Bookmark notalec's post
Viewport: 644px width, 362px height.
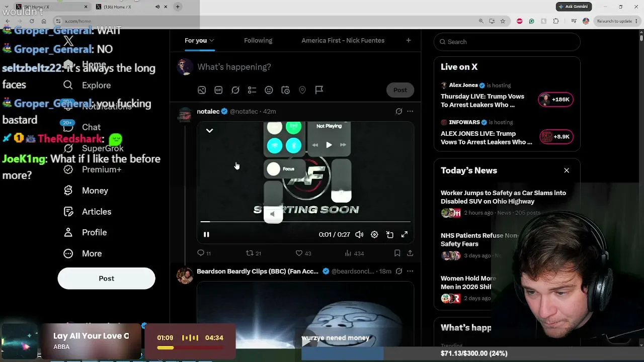click(x=397, y=253)
